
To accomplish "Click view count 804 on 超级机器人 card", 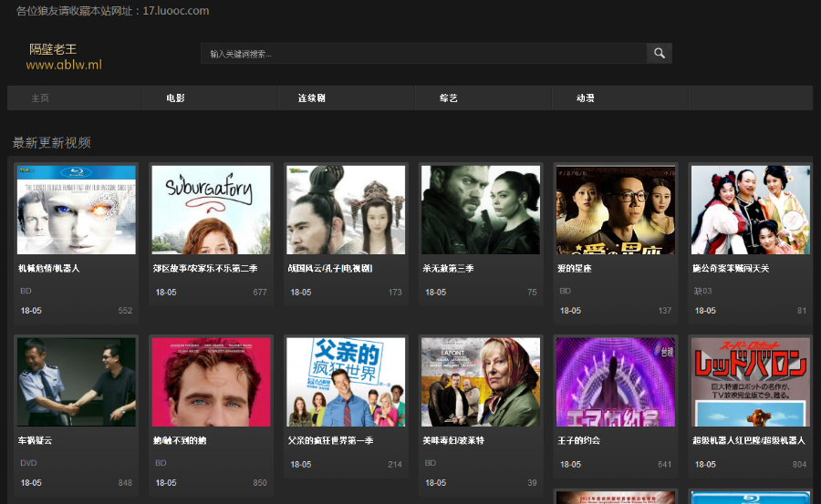I will [x=799, y=465].
